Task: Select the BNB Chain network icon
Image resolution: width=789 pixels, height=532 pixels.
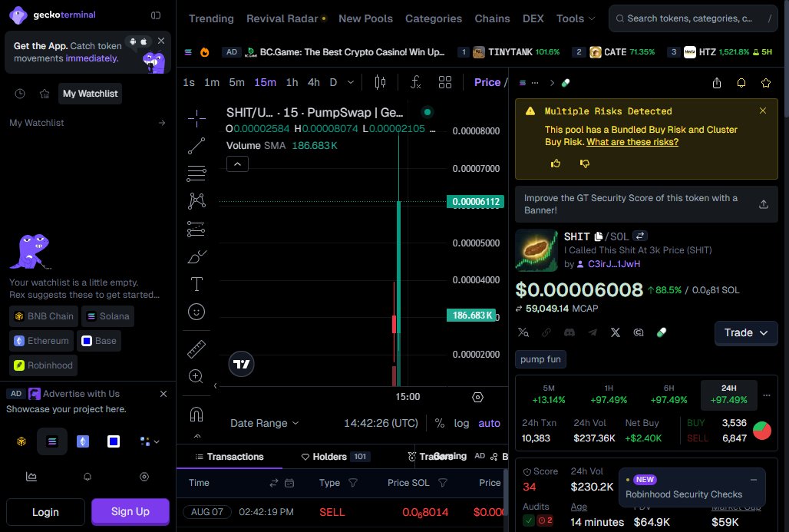Action: (x=21, y=441)
